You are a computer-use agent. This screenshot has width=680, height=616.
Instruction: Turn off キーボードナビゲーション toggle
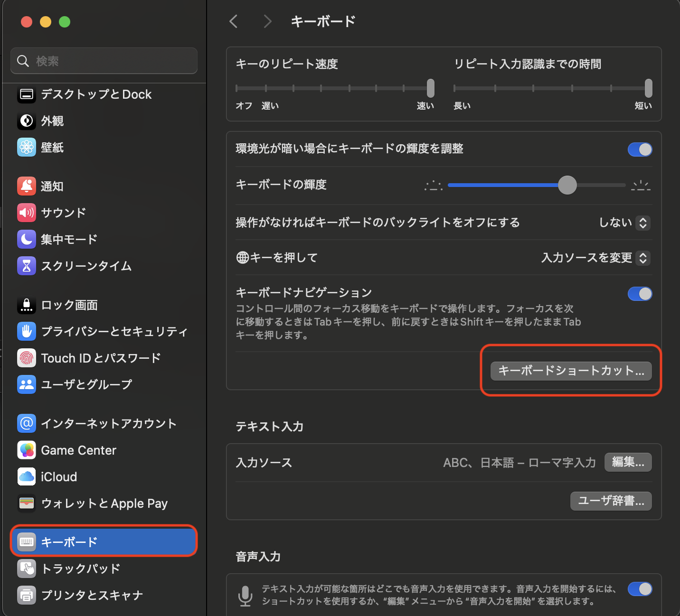point(640,294)
